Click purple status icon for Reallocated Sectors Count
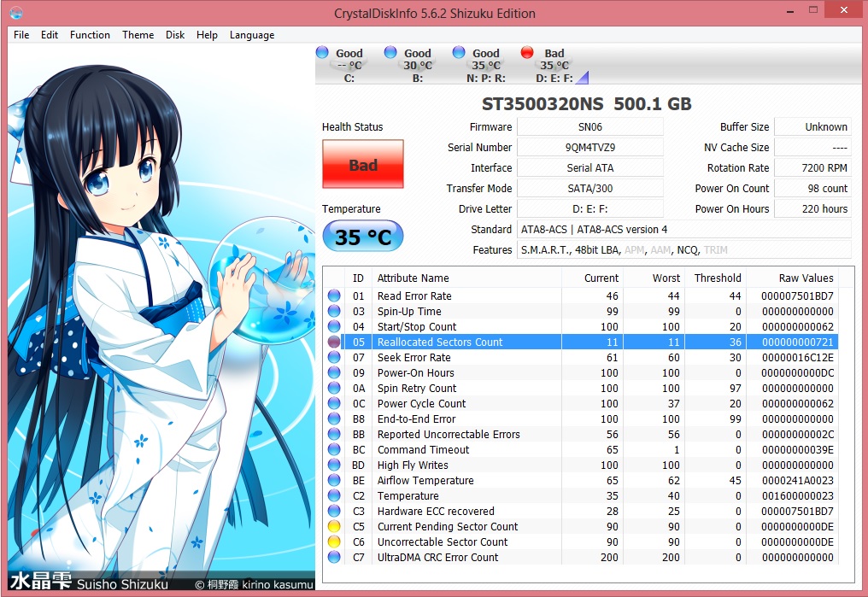This screenshot has height=597, width=868. tap(334, 342)
